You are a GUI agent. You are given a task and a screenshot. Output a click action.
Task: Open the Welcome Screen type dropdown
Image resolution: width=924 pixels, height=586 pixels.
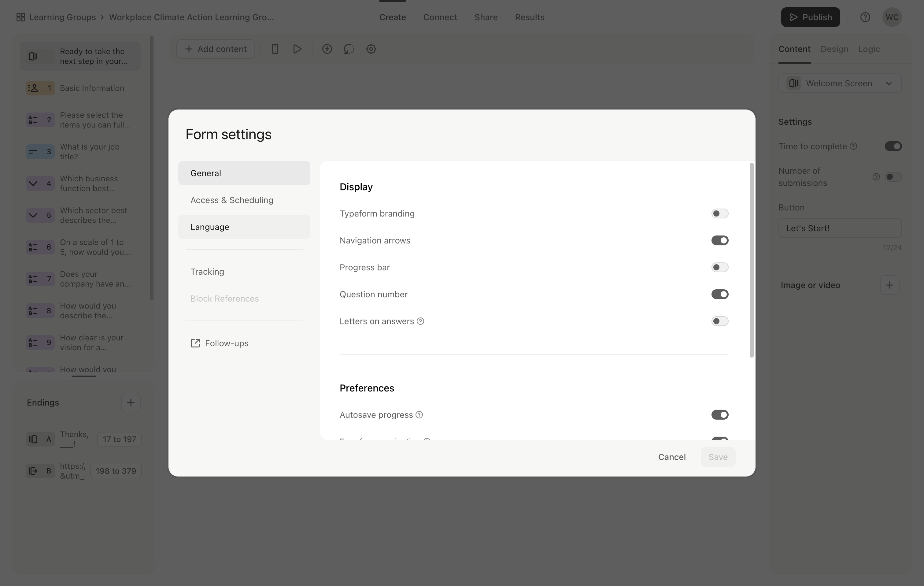(x=840, y=83)
